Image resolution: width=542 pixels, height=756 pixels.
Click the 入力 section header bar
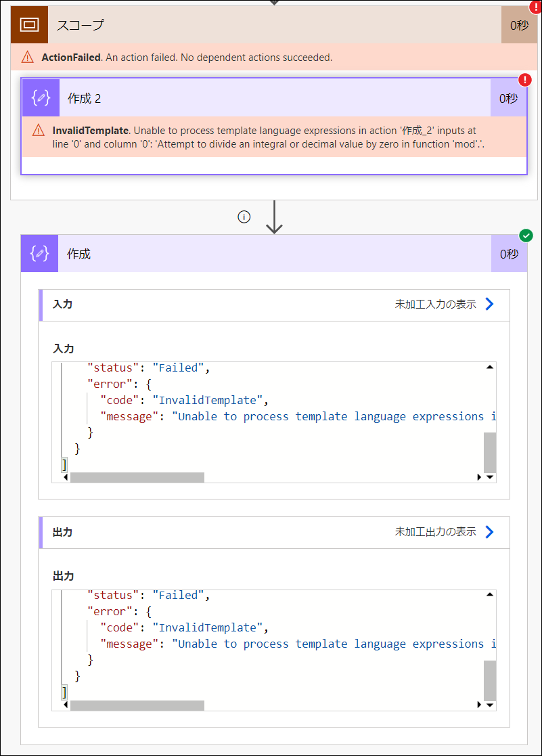(x=274, y=305)
